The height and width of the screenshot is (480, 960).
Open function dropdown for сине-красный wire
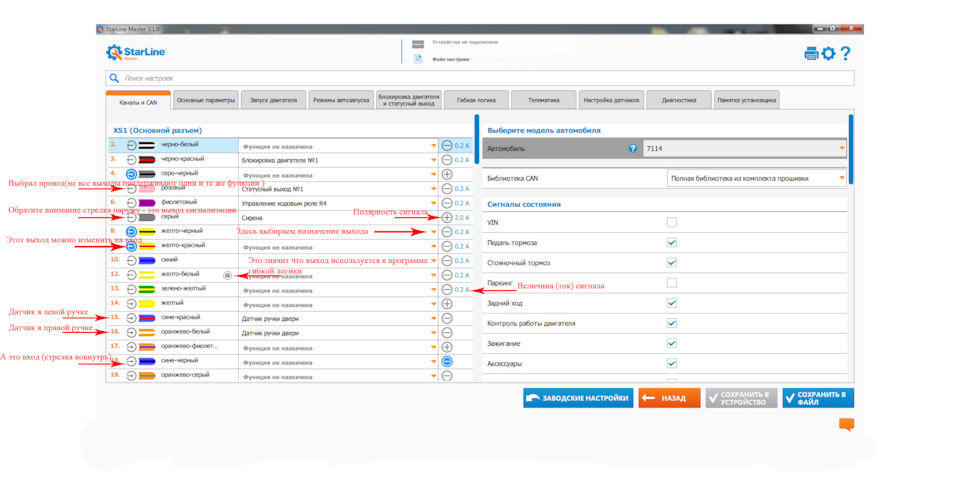pos(338,318)
